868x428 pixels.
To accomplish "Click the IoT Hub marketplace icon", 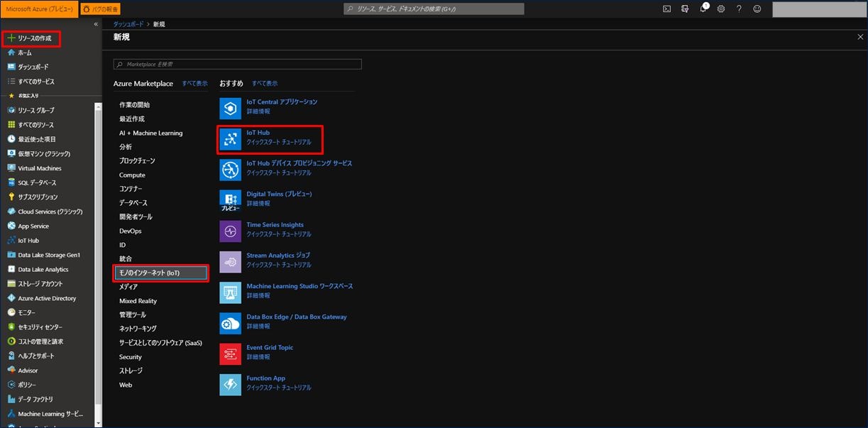I will [231, 140].
